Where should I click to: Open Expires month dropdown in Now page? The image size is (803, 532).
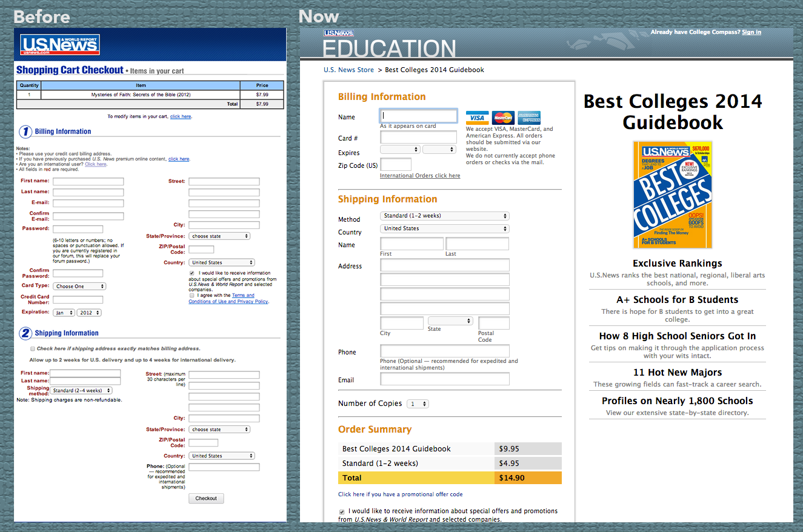(x=400, y=149)
